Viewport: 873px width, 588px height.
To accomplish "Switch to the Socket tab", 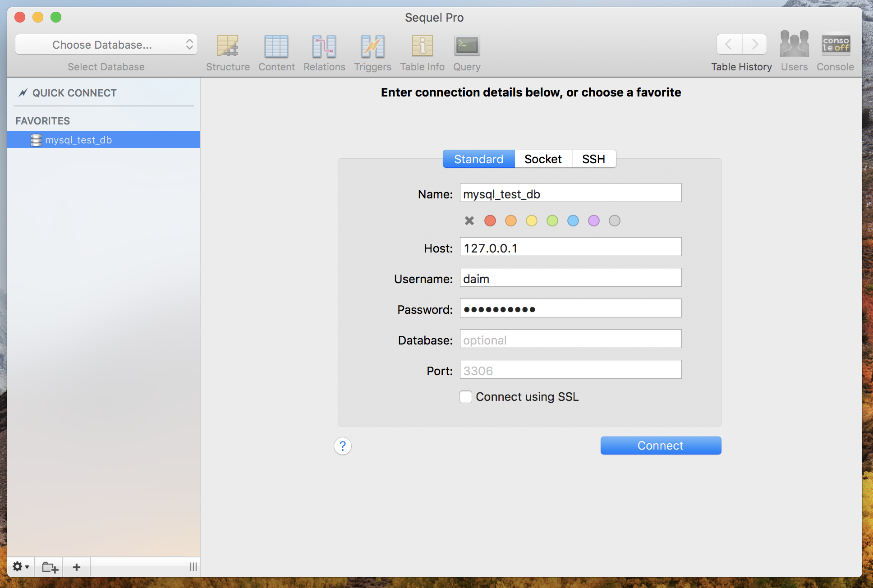I will click(543, 159).
